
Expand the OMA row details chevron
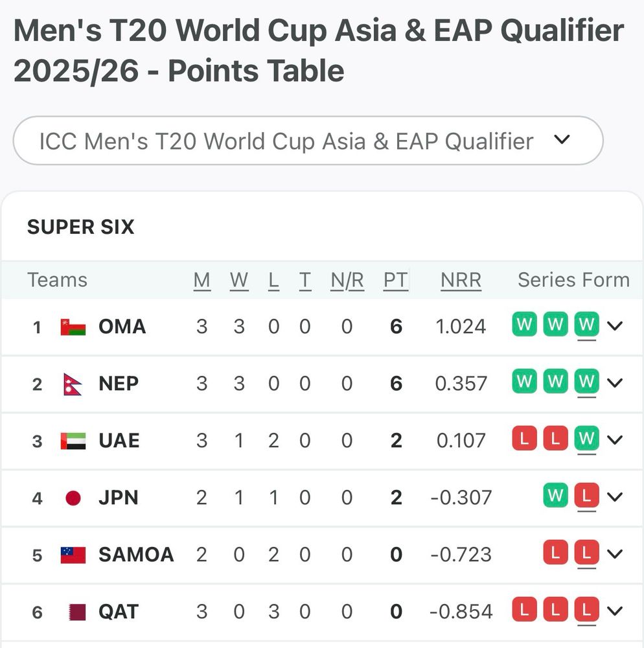click(x=614, y=325)
